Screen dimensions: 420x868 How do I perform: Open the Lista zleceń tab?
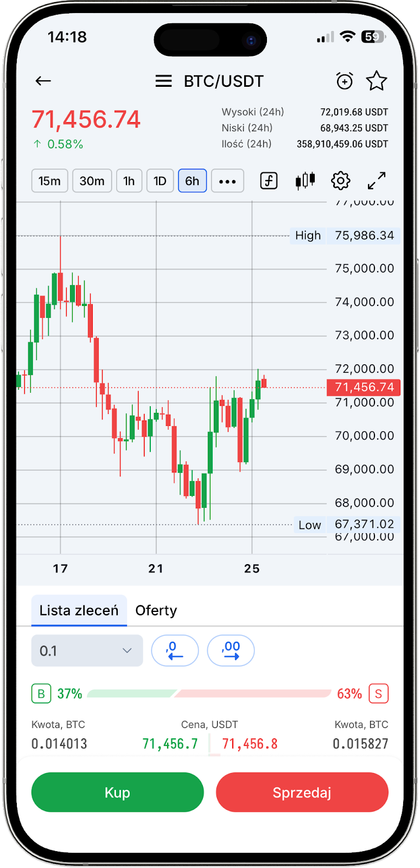click(x=79, y=610)
